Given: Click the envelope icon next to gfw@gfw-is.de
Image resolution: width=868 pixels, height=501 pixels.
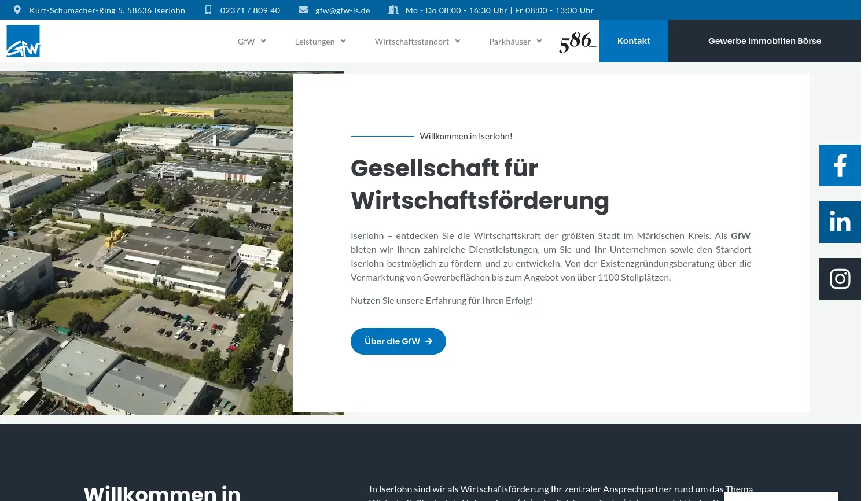Looking at the screenshot, I should pyautogui.click(x=303, y=10).
